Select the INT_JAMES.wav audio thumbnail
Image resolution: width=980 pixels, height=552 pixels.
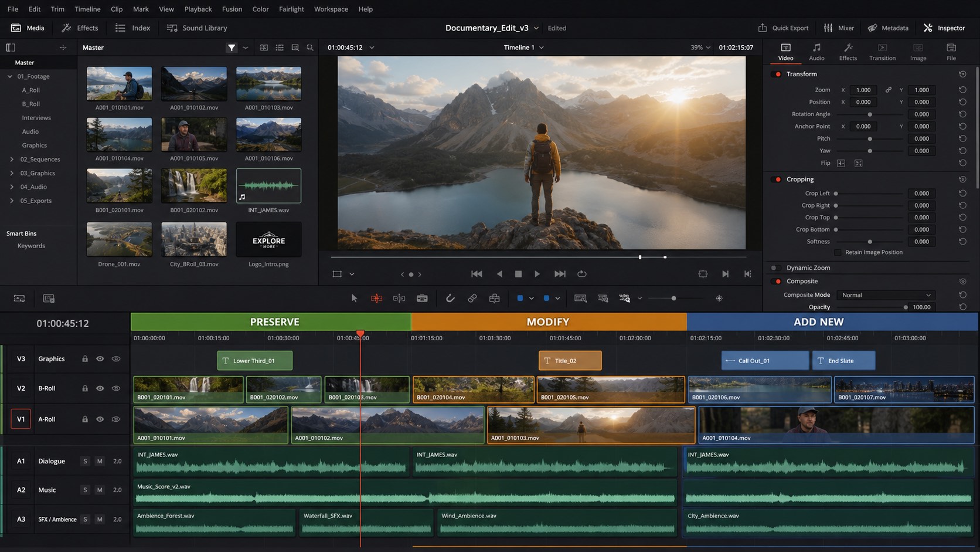coord(268,185)
